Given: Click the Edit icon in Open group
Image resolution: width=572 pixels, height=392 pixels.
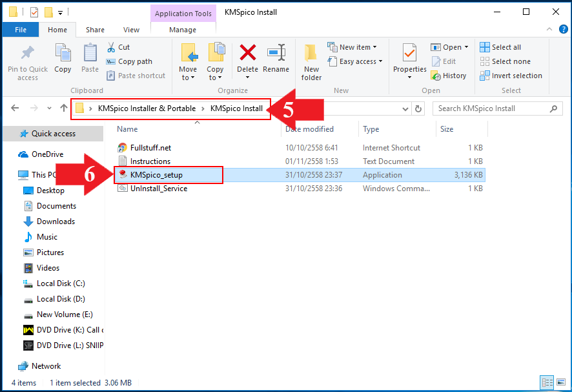Looking at the screenshot, I should click(436, 62).
